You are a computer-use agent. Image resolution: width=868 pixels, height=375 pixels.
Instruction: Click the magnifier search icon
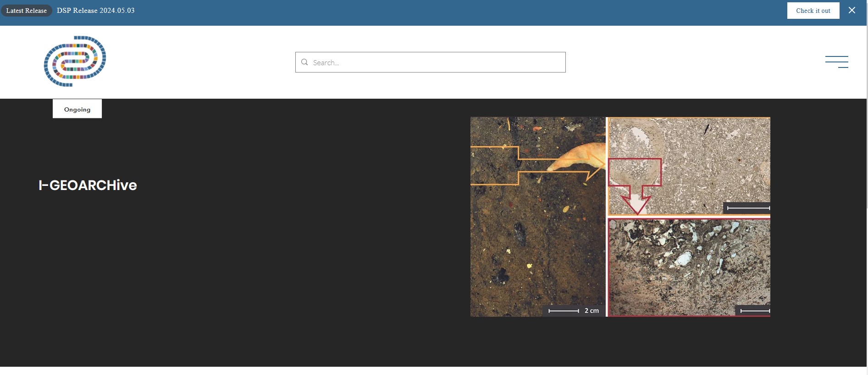coord(304,62)
